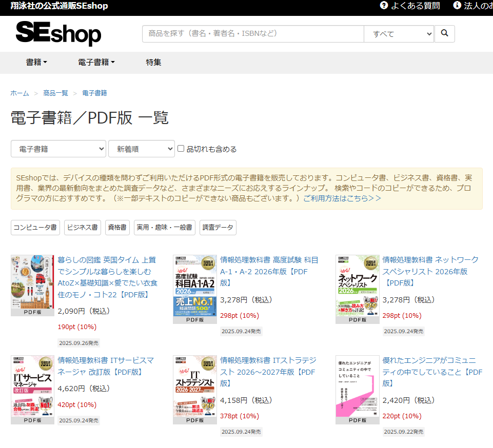Image resolution: width=493 pixels, height=448 pixels.
Task: Open title link 情報処理教科書 ITストラテジスト 2026～2027年版
Action: coord(268,372)
